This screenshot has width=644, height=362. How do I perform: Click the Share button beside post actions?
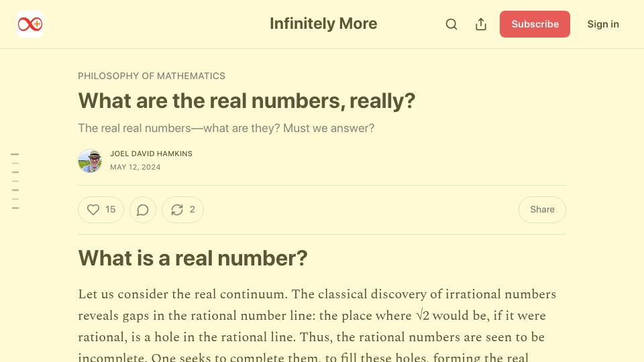[542, 210]
